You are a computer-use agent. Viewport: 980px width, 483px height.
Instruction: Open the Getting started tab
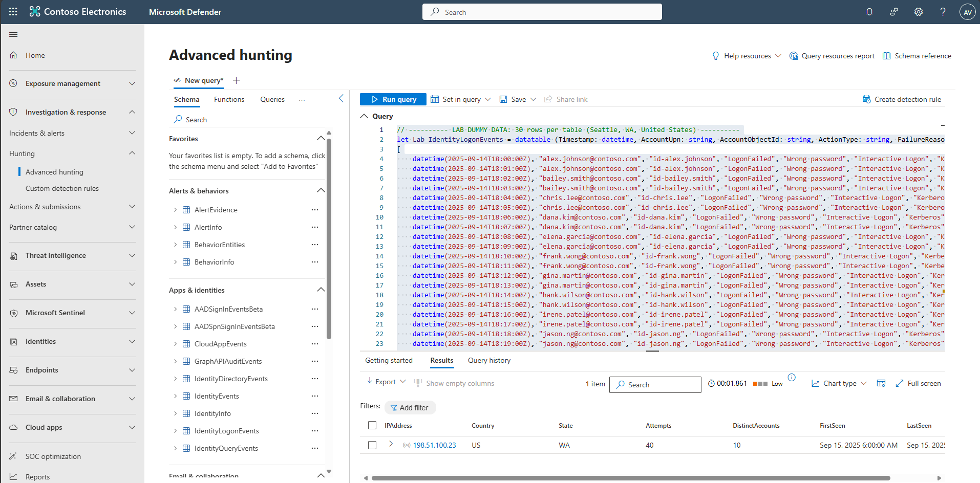pos(389,360)
